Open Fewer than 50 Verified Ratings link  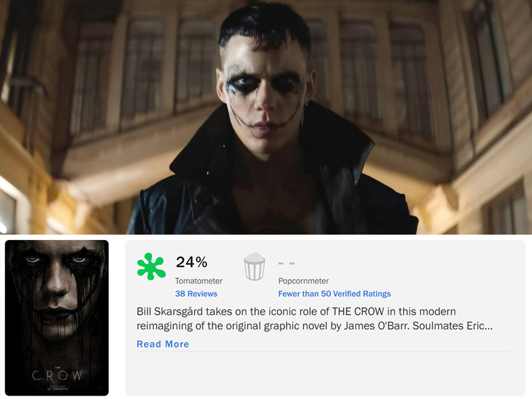(334, 294)
